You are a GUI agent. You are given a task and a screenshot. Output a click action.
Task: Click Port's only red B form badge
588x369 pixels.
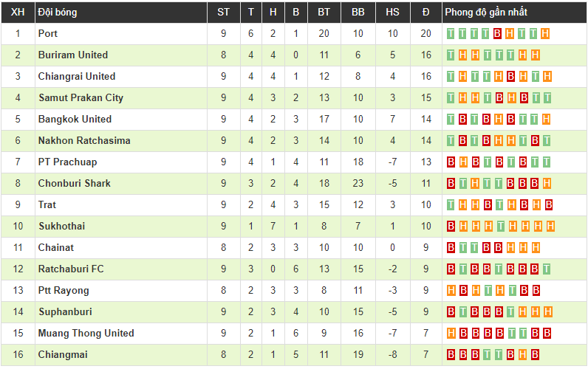click(498, 33)
